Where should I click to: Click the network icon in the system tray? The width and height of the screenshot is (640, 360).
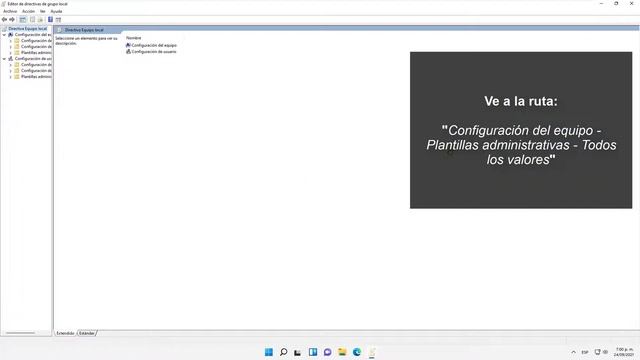tap(598, 352)
